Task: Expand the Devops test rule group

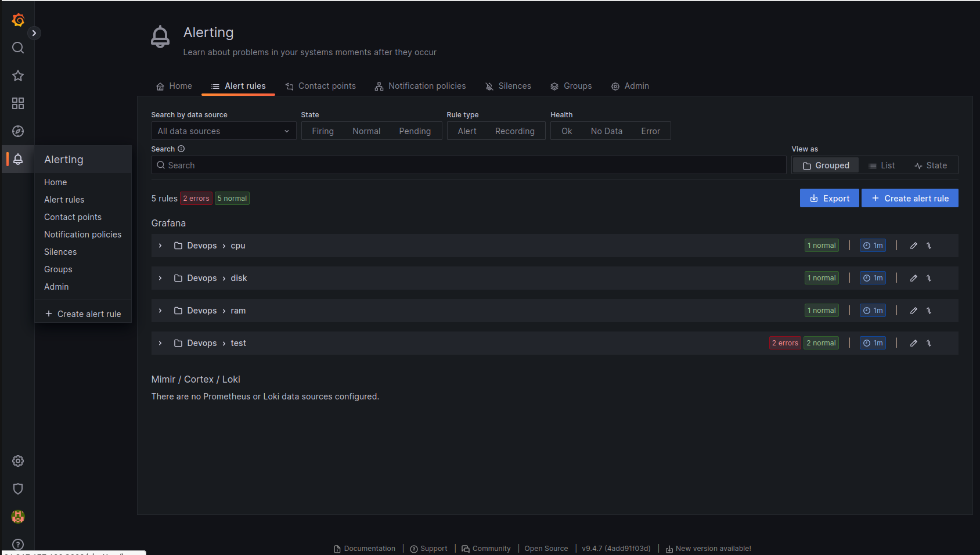Action: (x=160, y=343)
